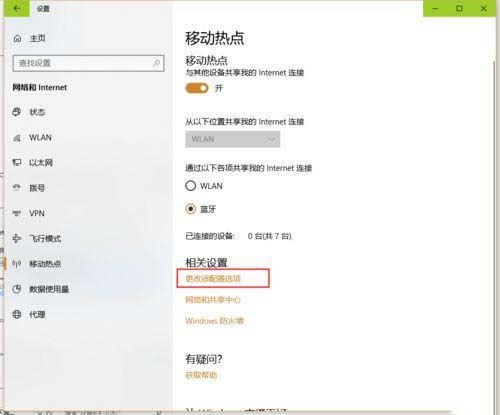
Task: Open the WLAN connection source dropdown
Action: 233,139
